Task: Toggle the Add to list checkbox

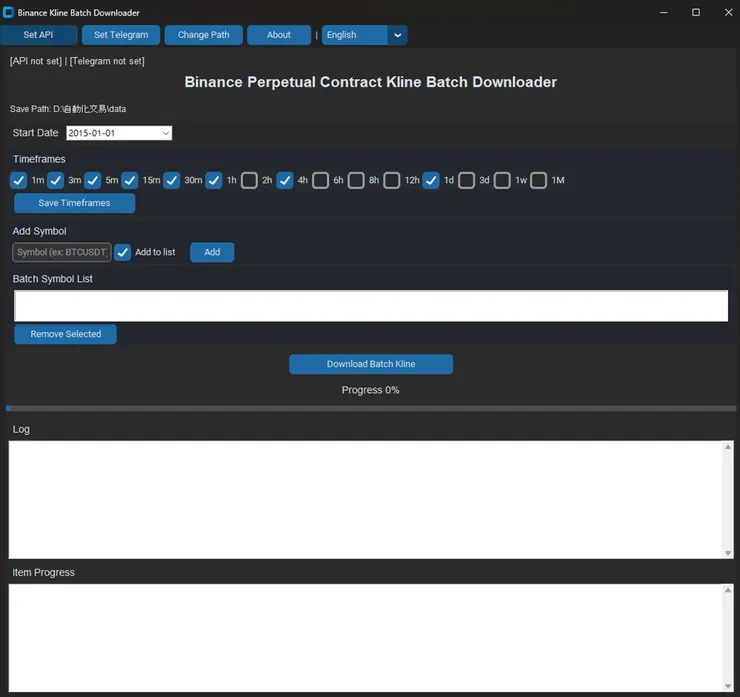Action: (x=122, y=252)
